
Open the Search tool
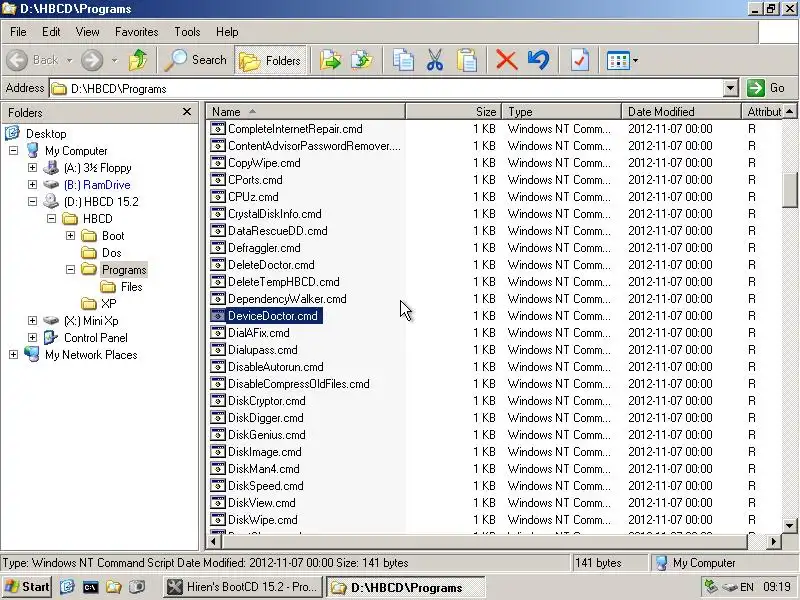click(195, 60)
